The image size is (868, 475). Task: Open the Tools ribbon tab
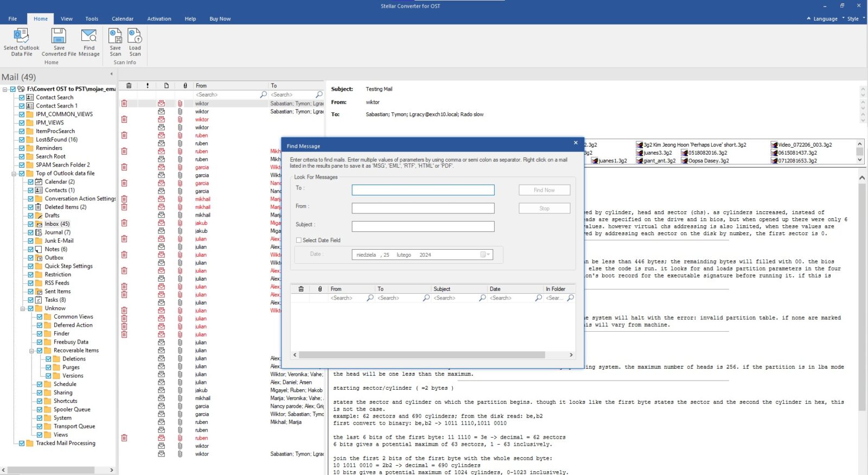pos(92,19)
